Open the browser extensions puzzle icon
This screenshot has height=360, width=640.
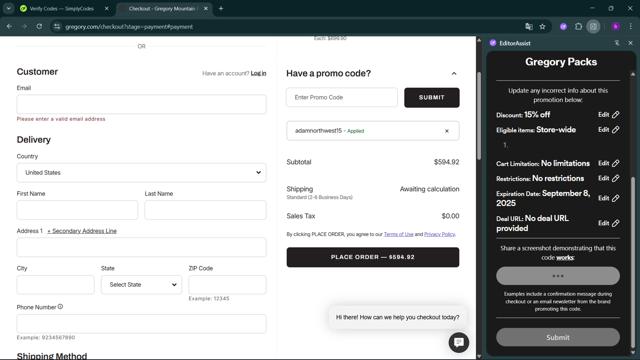coord(578,27)
